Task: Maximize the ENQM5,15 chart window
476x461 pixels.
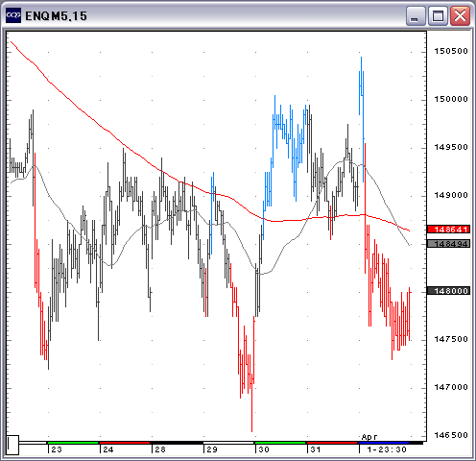Action: tap(438, 15)
